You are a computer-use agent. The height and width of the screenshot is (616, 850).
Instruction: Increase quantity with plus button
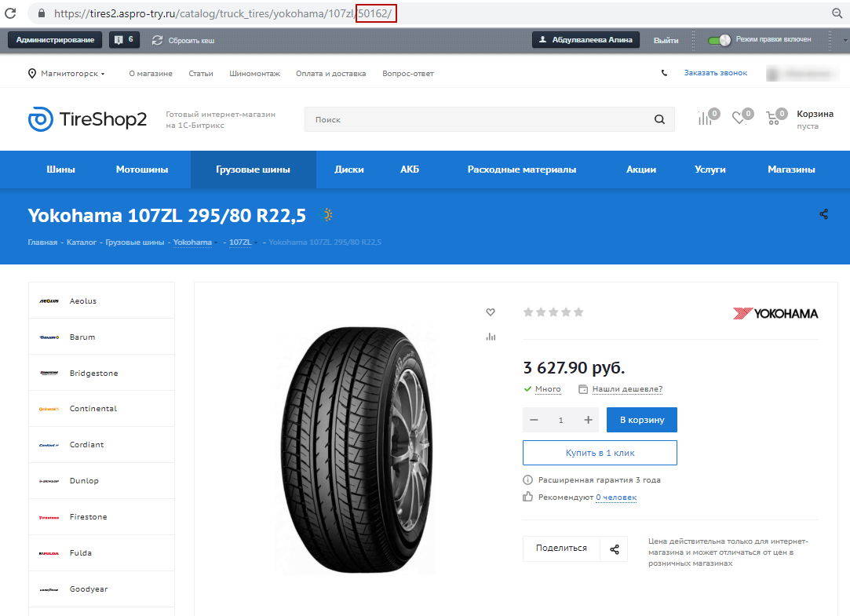tap(588, 420)
